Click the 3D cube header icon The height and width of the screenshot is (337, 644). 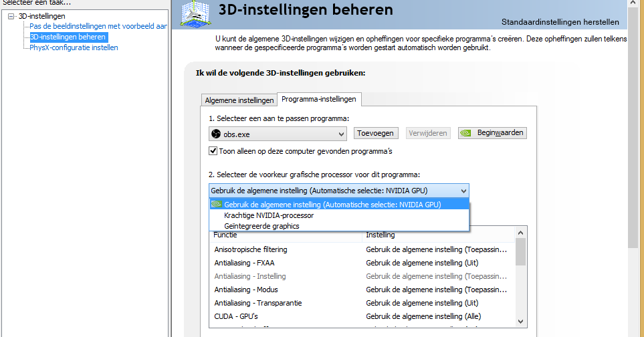coord(196,14)
